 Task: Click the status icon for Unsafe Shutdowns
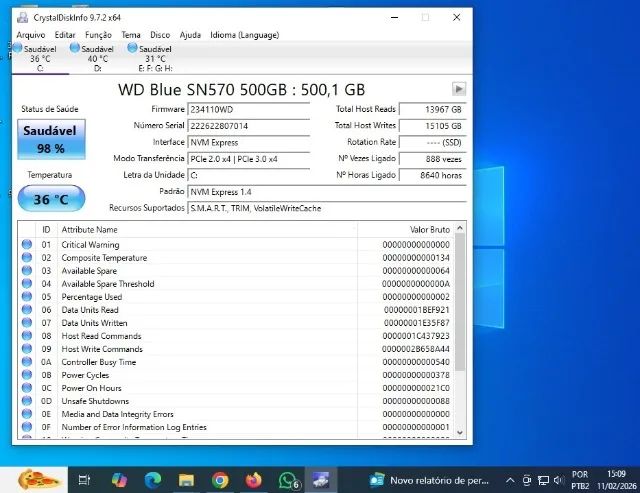pyautogui.click(x=27, y=401)
